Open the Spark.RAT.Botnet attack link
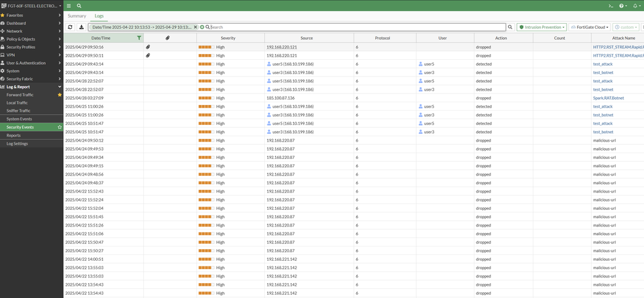This screenshot has width=644, height=298. coord(609,98)
